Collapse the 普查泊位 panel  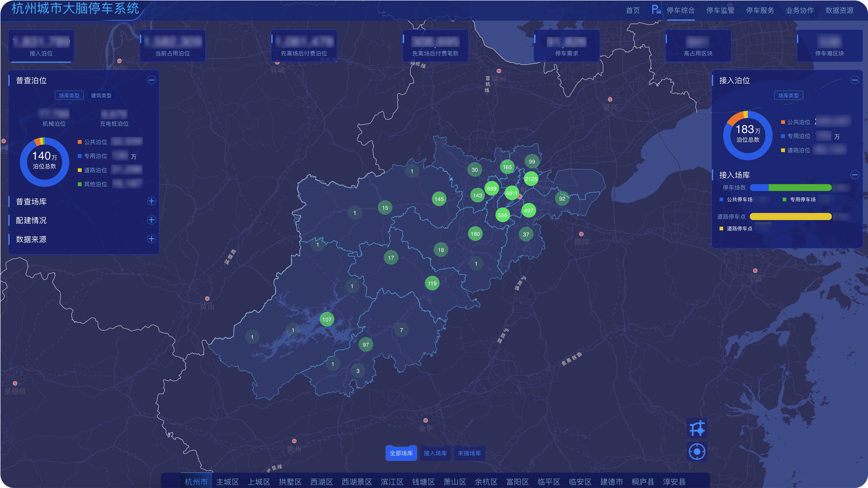click(x=151, y=80)
